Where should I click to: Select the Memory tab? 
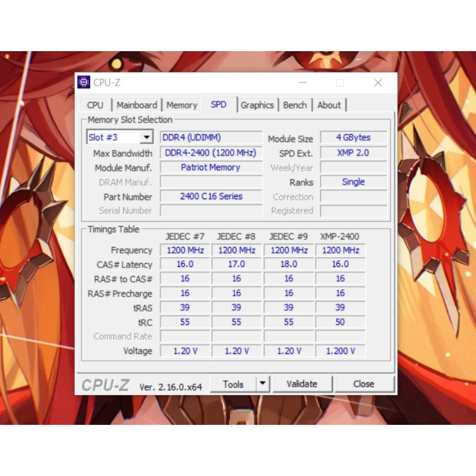[x=182, y=105]
